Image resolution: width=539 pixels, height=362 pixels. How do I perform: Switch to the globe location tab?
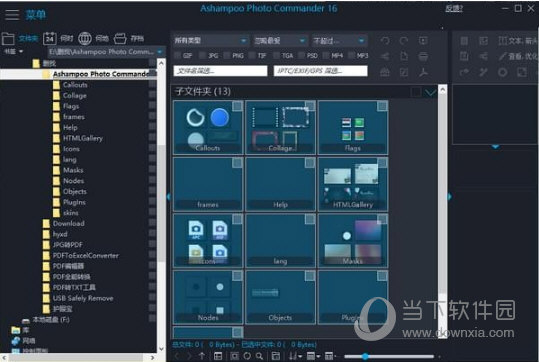click(x=93, y=39)
